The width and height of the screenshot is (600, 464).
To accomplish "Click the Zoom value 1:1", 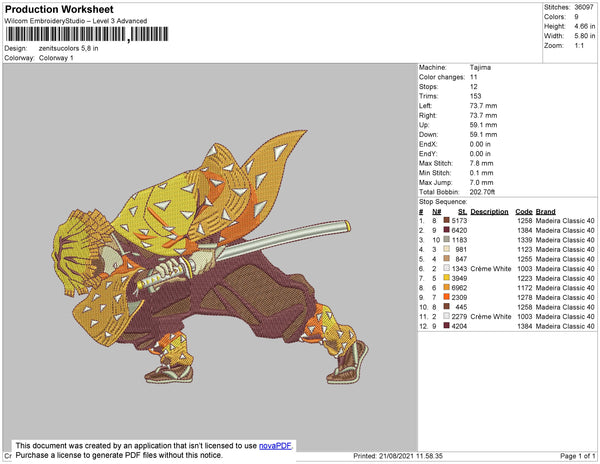I will [x=579, y=46].
